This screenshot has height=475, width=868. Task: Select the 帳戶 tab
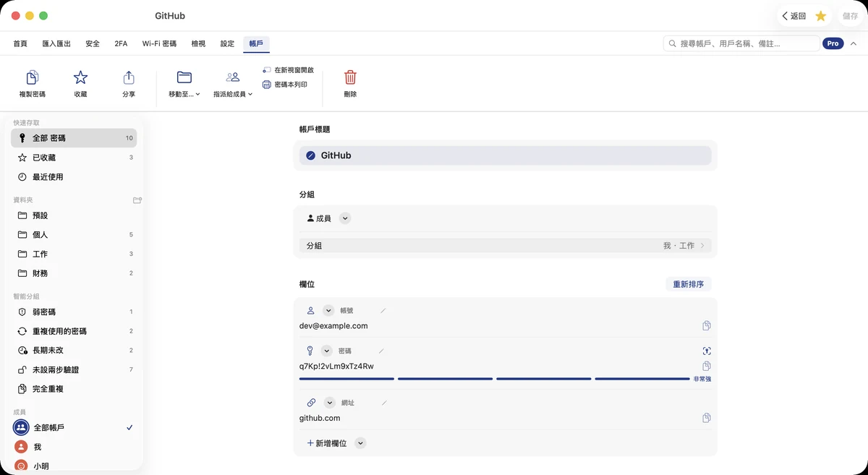point(256,43)
